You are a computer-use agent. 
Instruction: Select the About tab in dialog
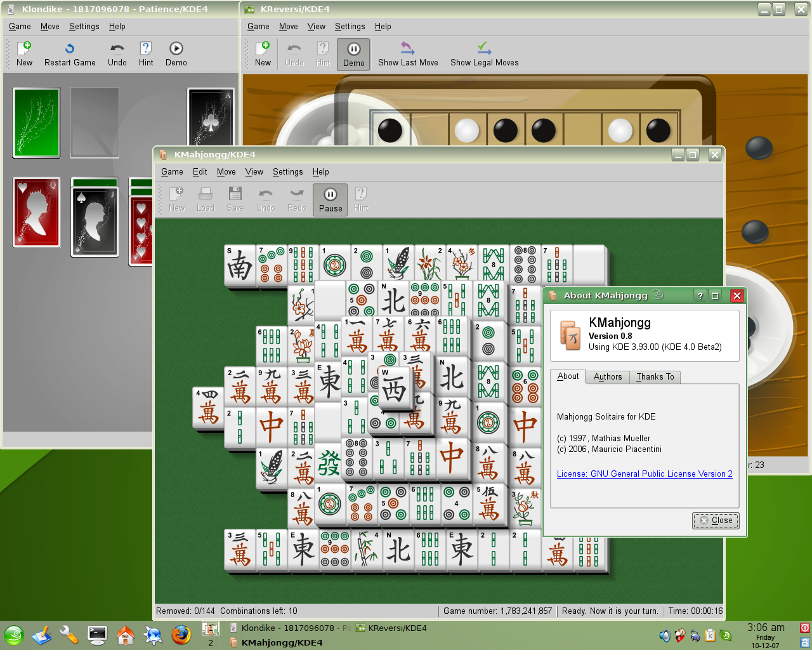pyautogui.click(x=568, y=376)
